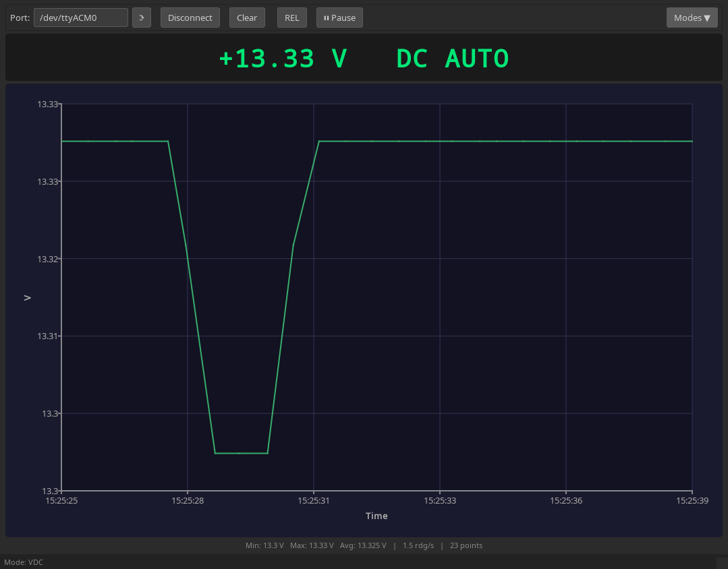Screen dimensions: 728x569
Task: Pause the live readings
Action: [339, 18]
